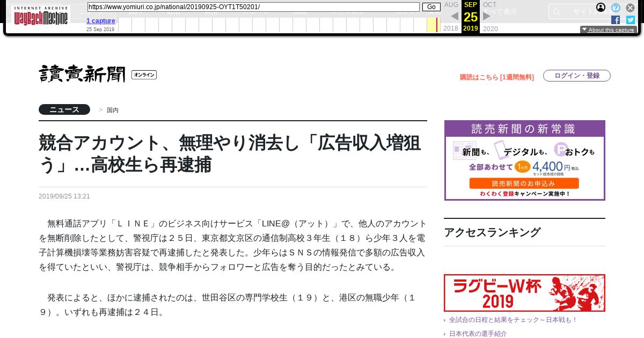
Task: Open the Wayback help question-mark icon
Action: coord(616,8)
